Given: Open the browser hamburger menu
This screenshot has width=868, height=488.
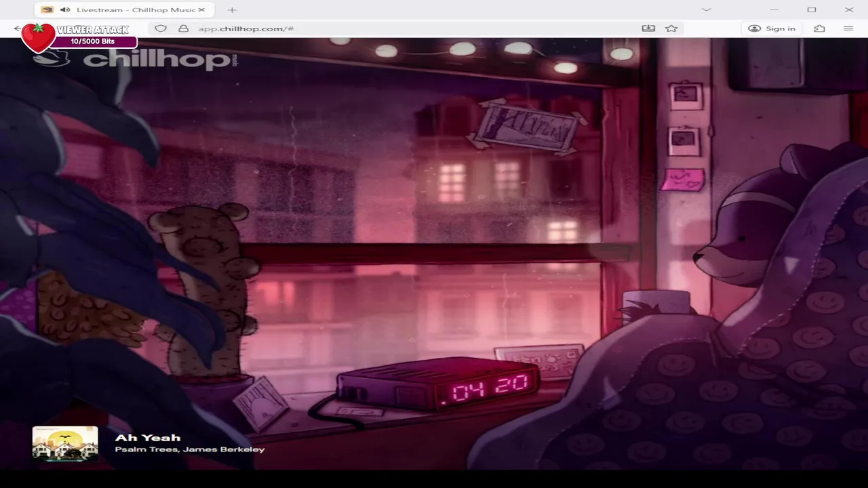Looking at the screenshot, I should [848, 28].
